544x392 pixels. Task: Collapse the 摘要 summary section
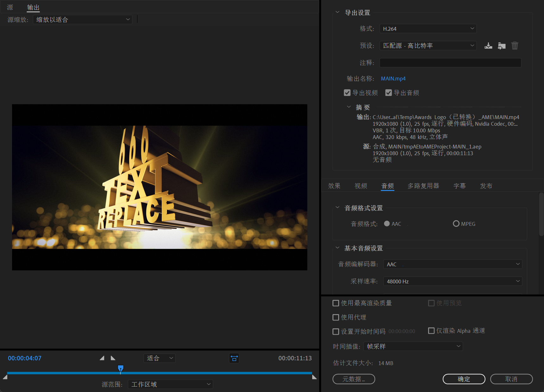coord(349,107)
